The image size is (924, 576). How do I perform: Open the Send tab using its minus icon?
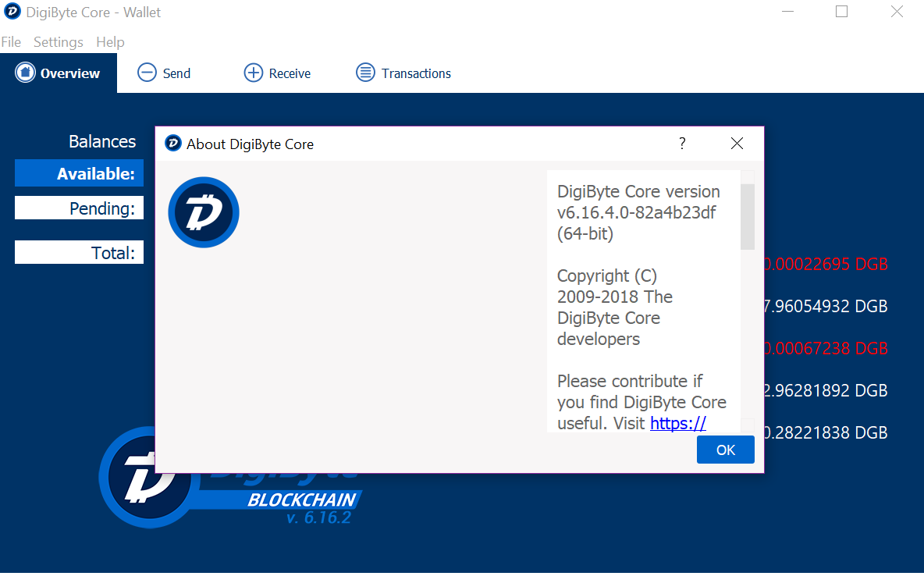coord(147,72)
